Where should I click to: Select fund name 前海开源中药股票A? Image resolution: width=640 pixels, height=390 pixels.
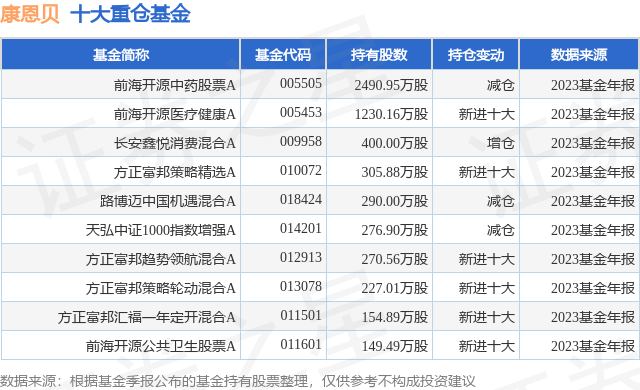pyautogui.click(x=175, y=85)
